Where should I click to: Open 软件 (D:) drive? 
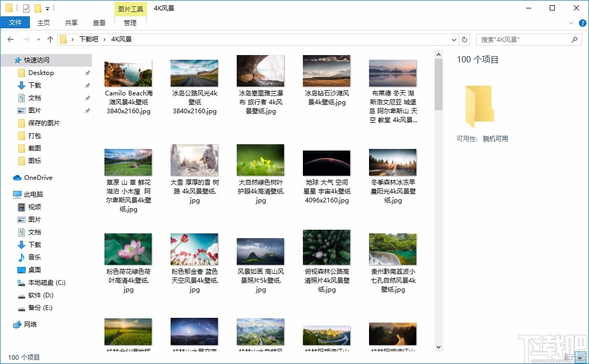tap(40, 295)
